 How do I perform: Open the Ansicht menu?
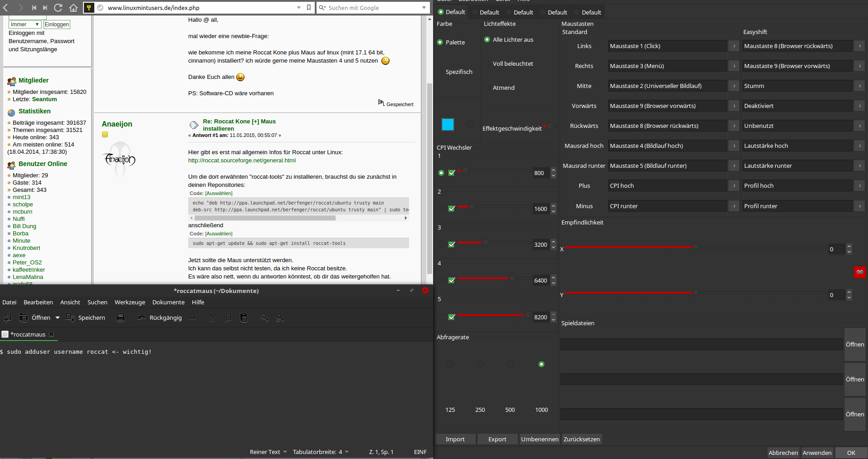(x=70, y=302)
